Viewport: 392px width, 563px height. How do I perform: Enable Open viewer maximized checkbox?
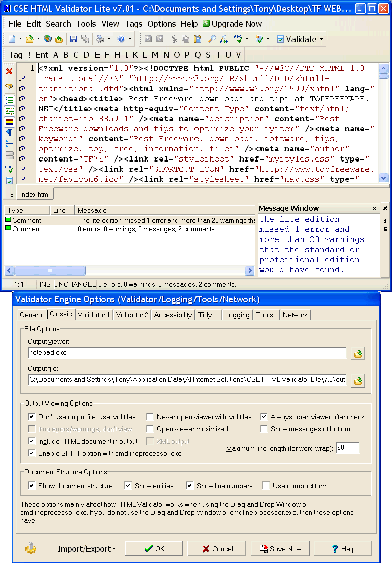(x=150, y=429)
